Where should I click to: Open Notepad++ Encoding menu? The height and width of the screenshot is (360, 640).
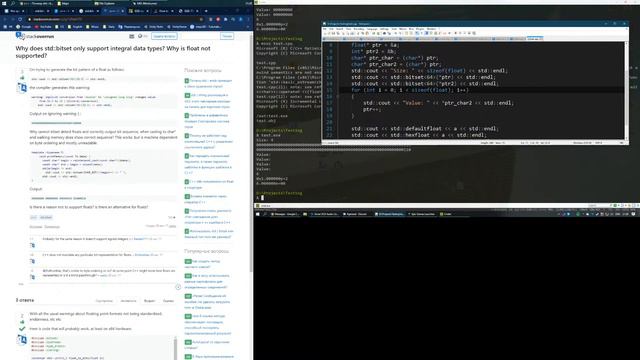pos(359,29)
